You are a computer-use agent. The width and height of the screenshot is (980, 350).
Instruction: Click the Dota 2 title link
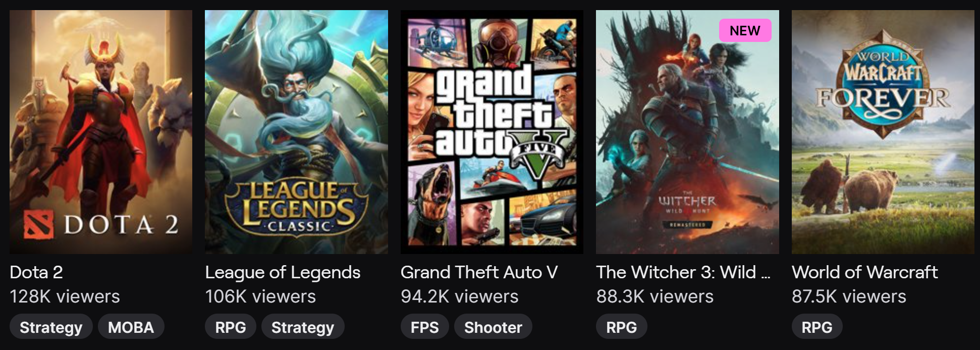(x=36, y=272)
